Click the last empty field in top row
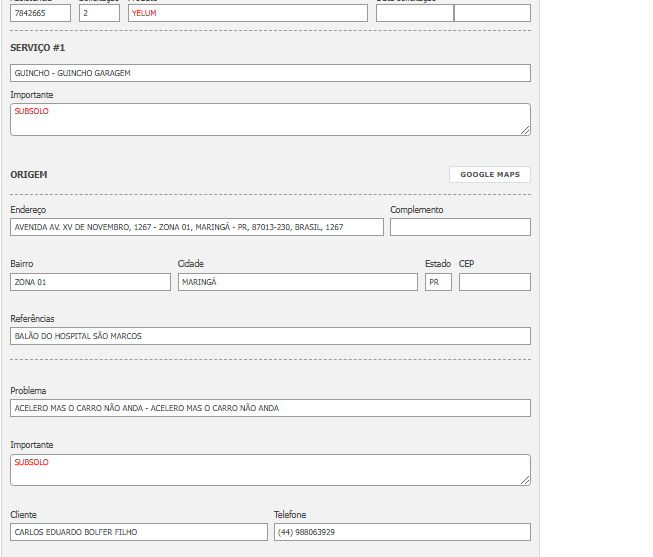The image size is (653, 557). [492, 13]
